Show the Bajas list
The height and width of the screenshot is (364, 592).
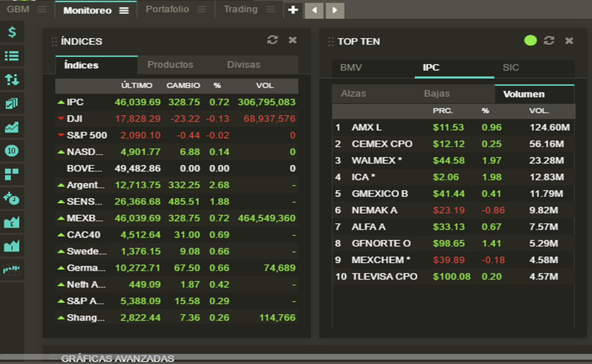pyautogui.click(x=437, y=94)
